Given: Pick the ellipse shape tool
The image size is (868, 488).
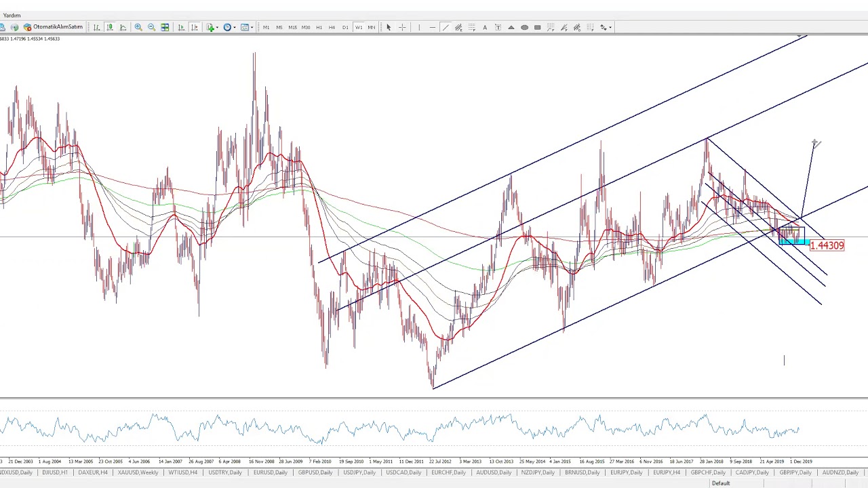Looking at the screenshot, I should point(524,27).
